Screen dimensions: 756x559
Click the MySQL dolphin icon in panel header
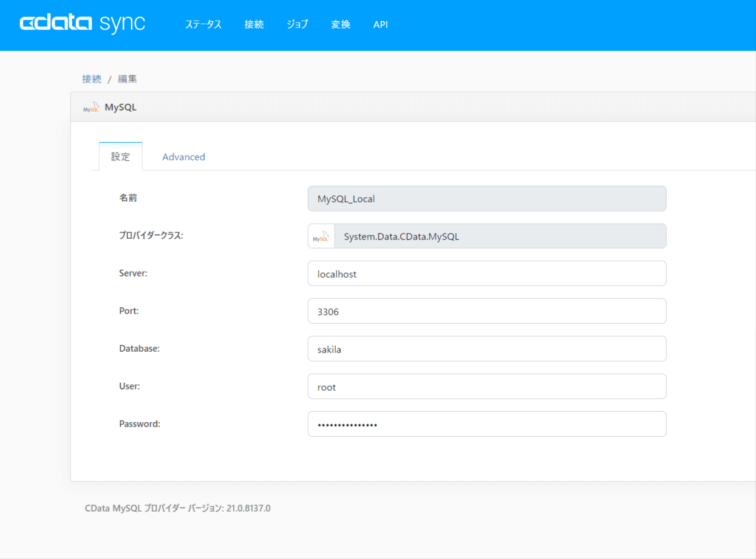pyautogui.click(x=91, y=108)
